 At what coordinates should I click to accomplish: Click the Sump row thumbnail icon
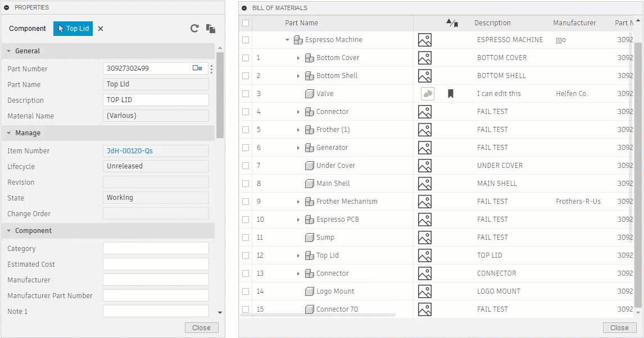[x=425, y=237]
